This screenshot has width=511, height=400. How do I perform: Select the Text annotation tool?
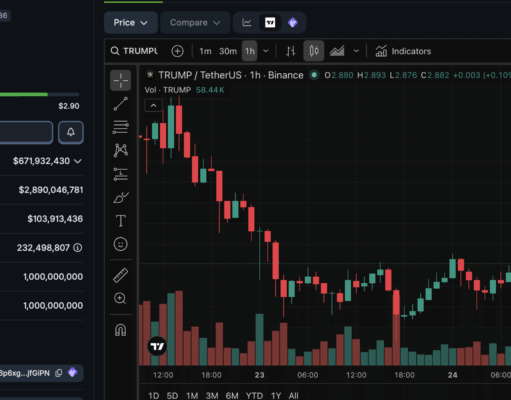point(120,221)
